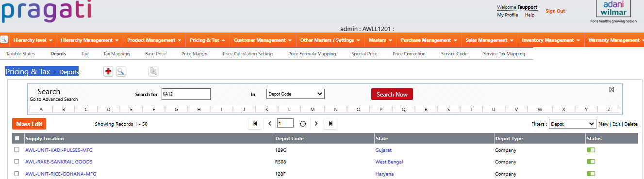Open the Price Correction tab

pos(409,54)
